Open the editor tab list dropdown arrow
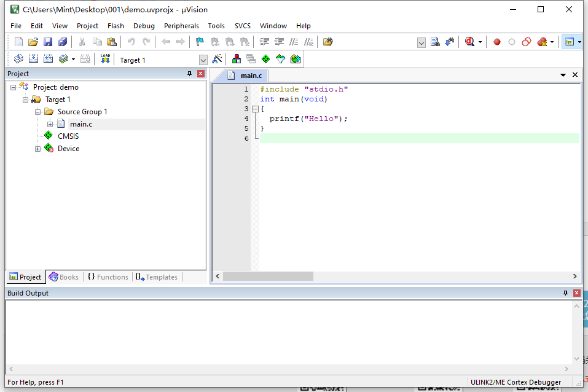 [563, 75]
